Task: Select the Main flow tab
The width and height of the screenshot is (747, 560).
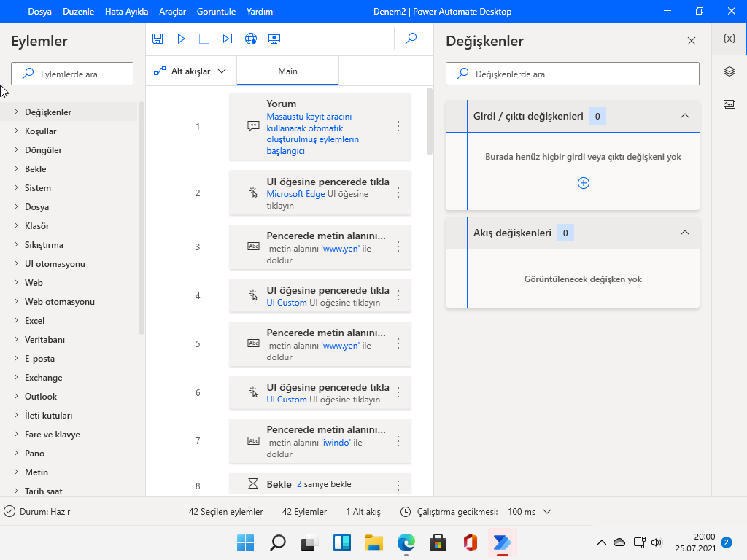Action: (x=287, y=71)
